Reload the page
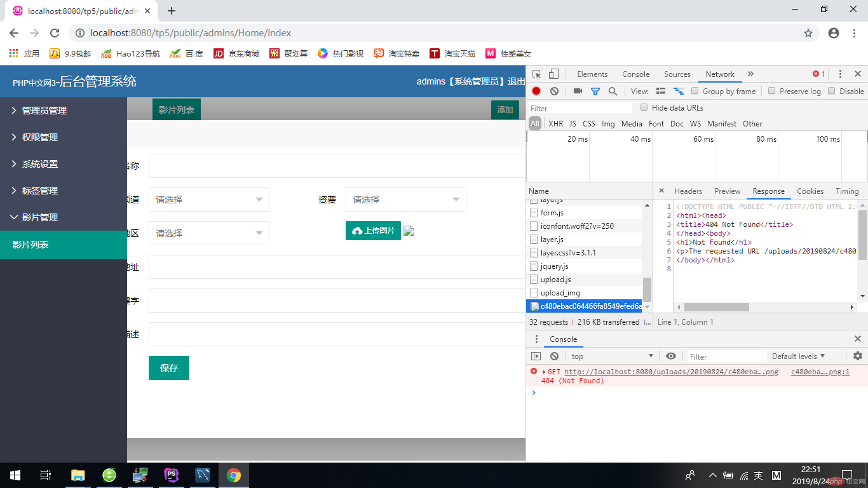This screenshot has width=868, height=488. pos(55,33)
